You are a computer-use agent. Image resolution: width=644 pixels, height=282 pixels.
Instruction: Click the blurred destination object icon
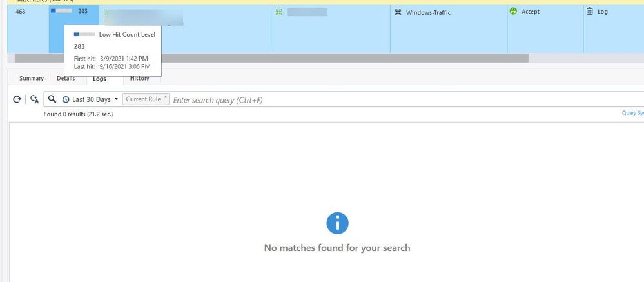click(279, 12)
